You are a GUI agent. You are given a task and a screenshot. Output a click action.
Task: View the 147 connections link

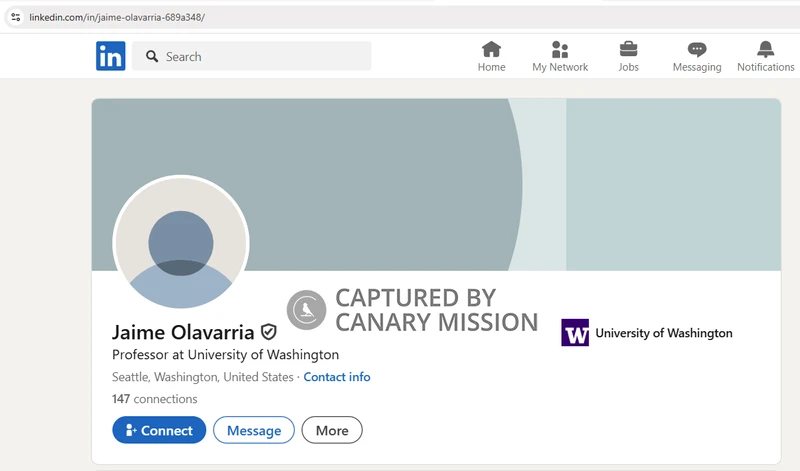154,399
